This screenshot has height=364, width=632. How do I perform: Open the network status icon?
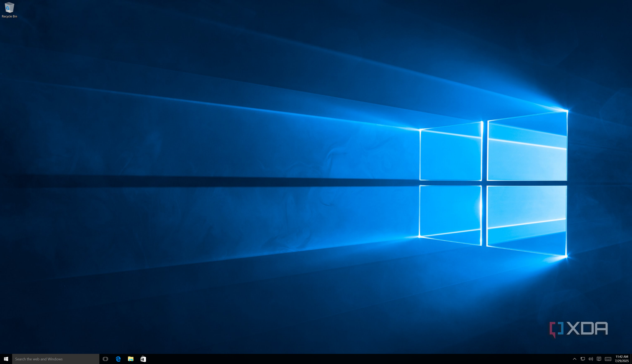coord(583,359)
